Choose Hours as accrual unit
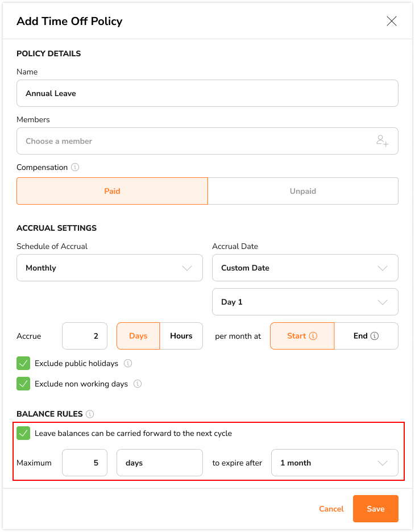Screen dimensions: 415x532 [x=181, y=336]
